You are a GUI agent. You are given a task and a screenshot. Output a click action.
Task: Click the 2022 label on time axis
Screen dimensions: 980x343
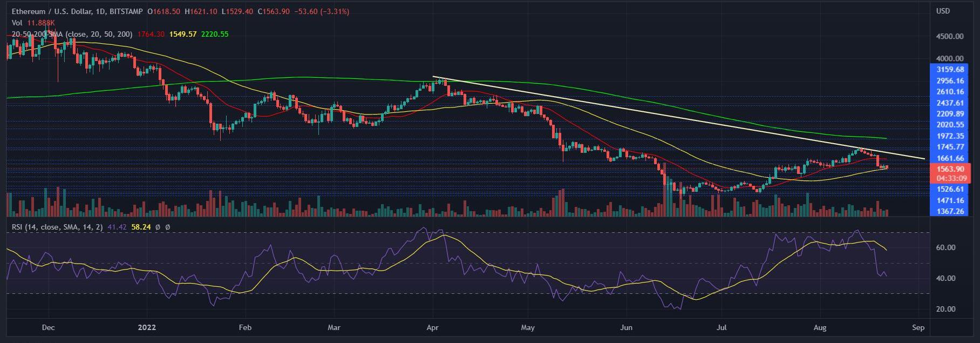click(x=147, y=327)
